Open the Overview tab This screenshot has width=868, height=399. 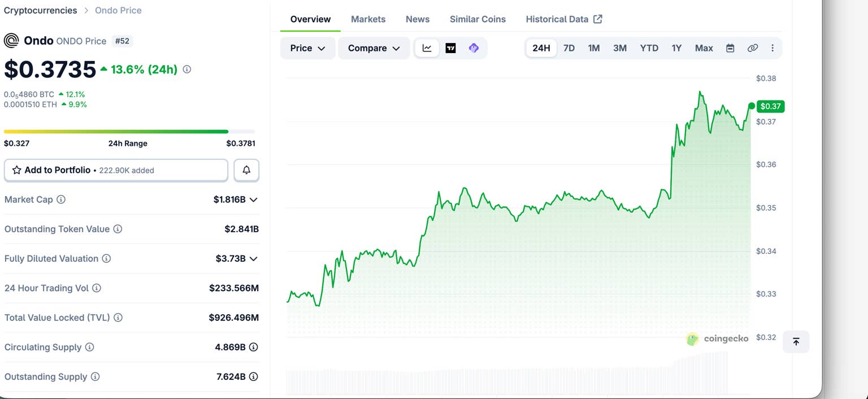(x=310, y=19)
